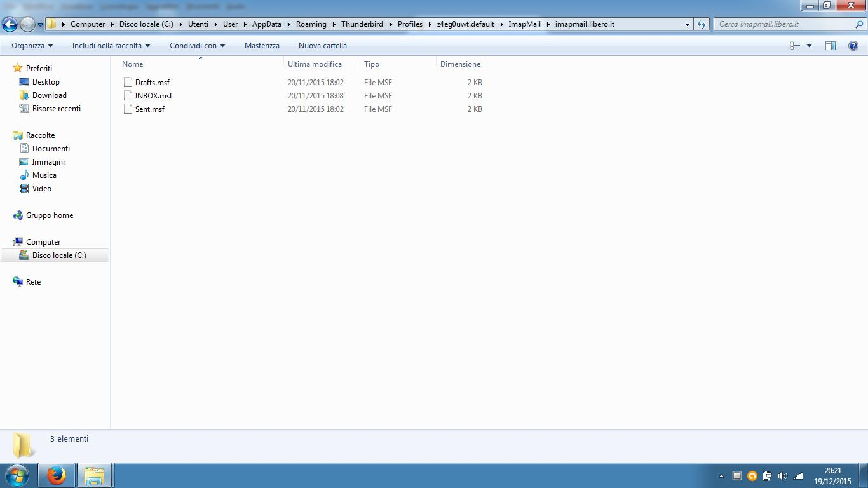
Task: Click the date 20/11/2015 18:08 for INBOX.msf
Action: pos(315,95)
